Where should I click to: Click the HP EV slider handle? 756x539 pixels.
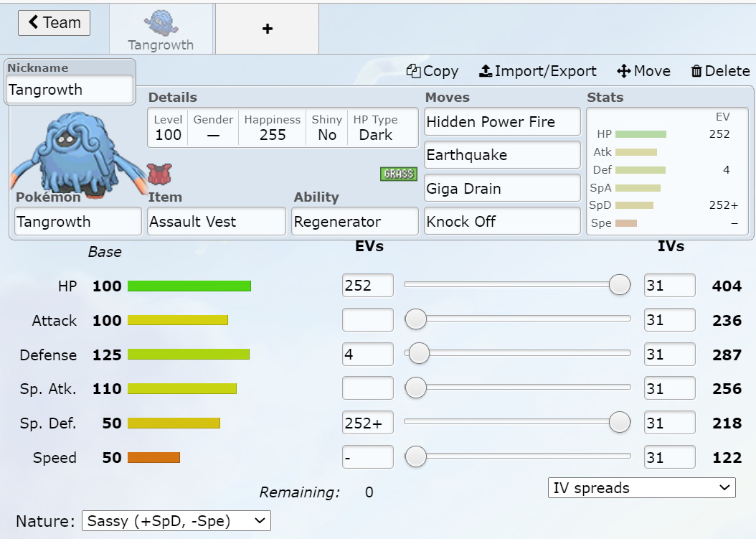[x=620, y=285]
